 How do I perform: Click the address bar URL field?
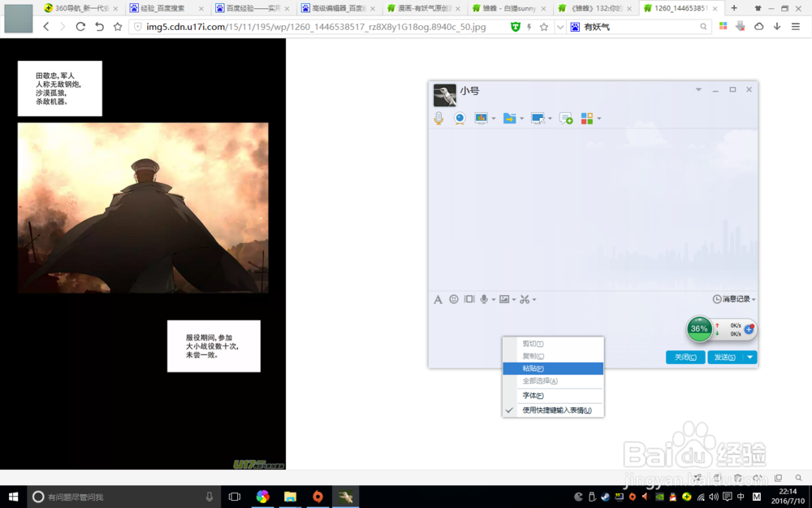tap(316, 27)
